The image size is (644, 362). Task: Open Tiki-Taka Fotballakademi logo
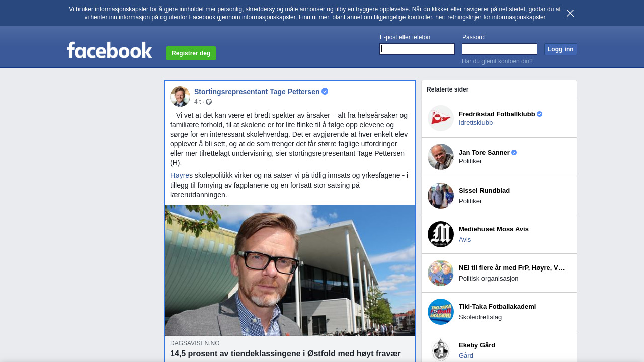(441, 312)
